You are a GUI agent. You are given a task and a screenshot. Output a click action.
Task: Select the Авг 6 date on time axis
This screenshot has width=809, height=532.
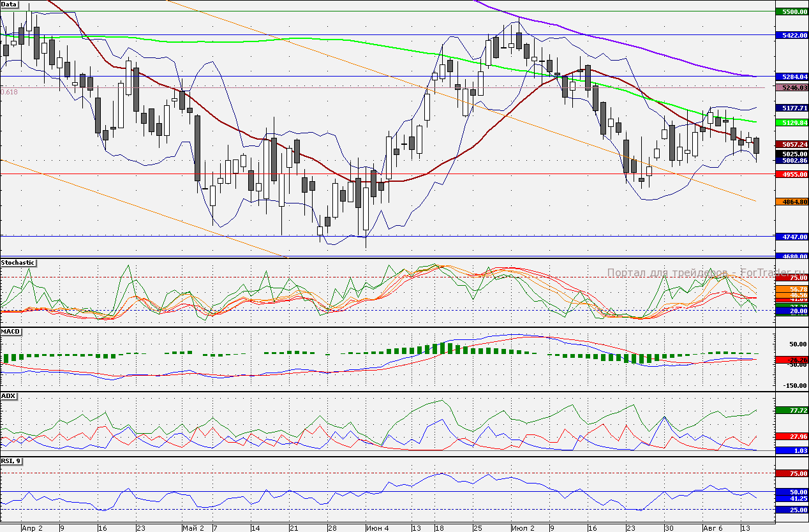click(712, 528)
